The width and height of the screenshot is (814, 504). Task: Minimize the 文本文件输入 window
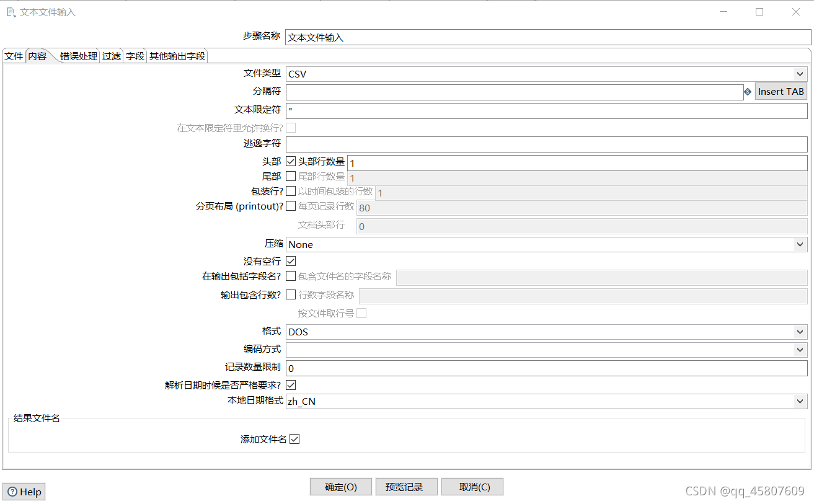tap(723, 12)
